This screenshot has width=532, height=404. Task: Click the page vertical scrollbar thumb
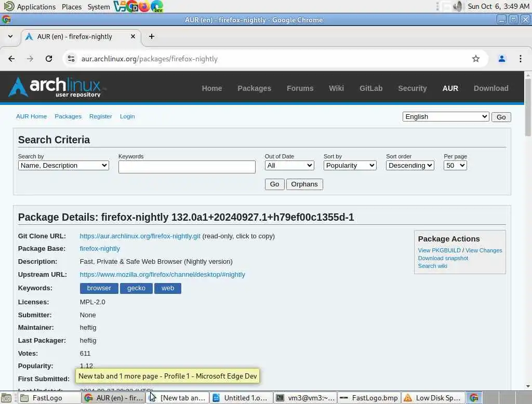(x=528, y=107)
